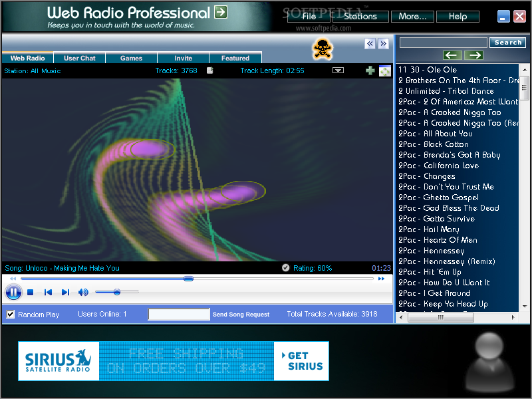This screenshot has width=532, height=399.
Task: Click the song seek bar handle
Action: [188, 279]
